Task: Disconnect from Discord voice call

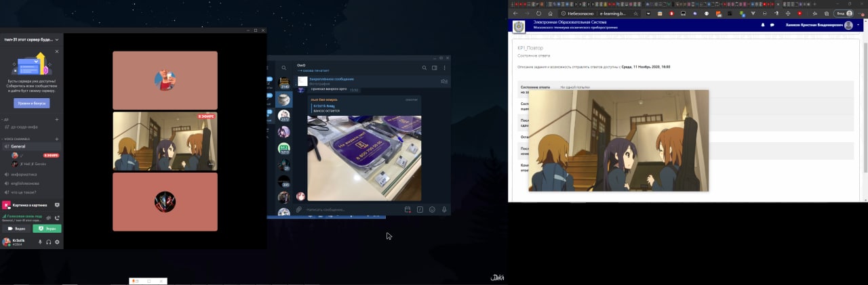Action: (x=57, y=218)
